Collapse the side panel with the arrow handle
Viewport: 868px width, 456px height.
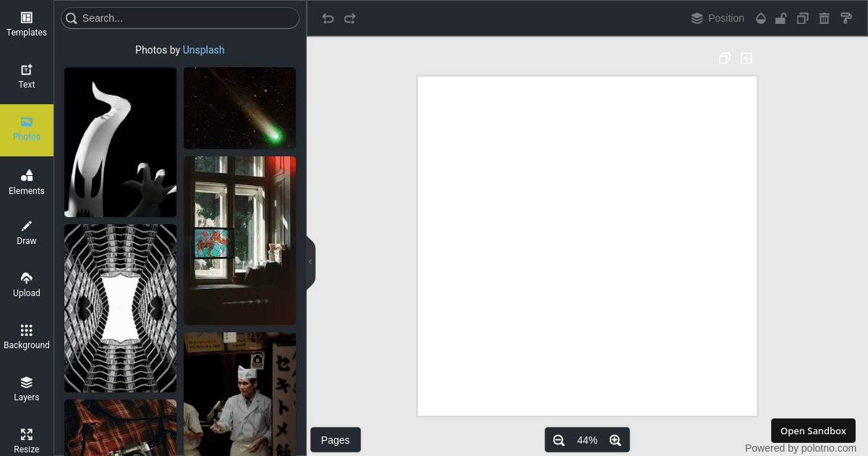tap(310, 262)
